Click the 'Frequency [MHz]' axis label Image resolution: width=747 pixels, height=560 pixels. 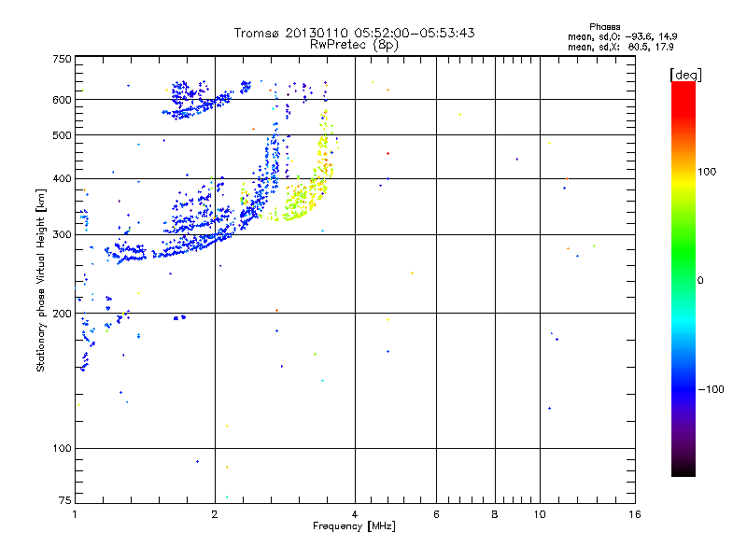[x=354, y=526]
